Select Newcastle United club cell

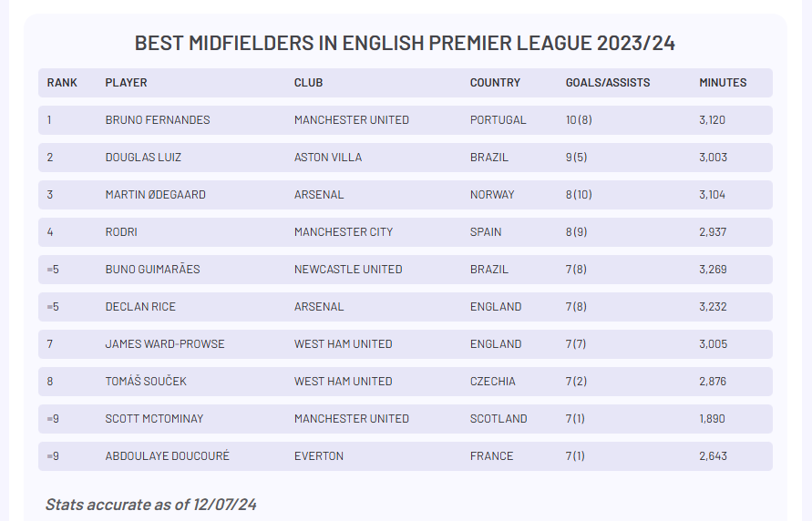(348, 269)
